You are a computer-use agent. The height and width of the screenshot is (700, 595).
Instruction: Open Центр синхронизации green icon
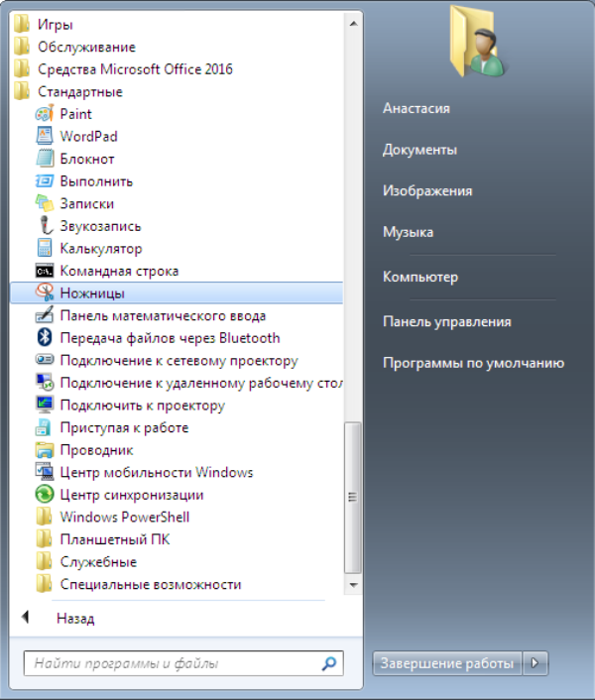(x=45, y=494)
